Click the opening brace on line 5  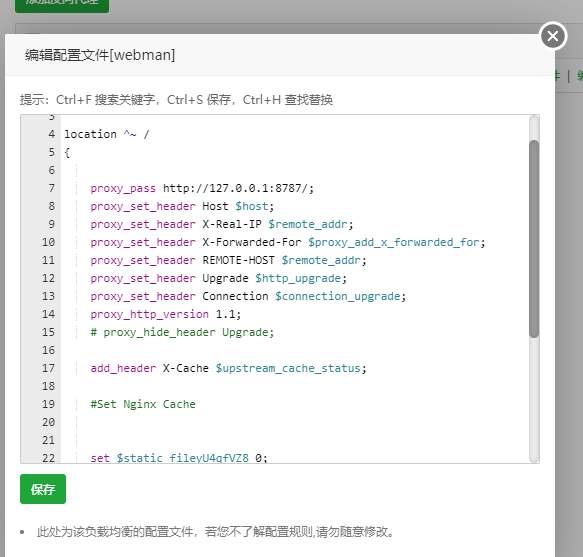pyautogui.click(x=67, y=152)
